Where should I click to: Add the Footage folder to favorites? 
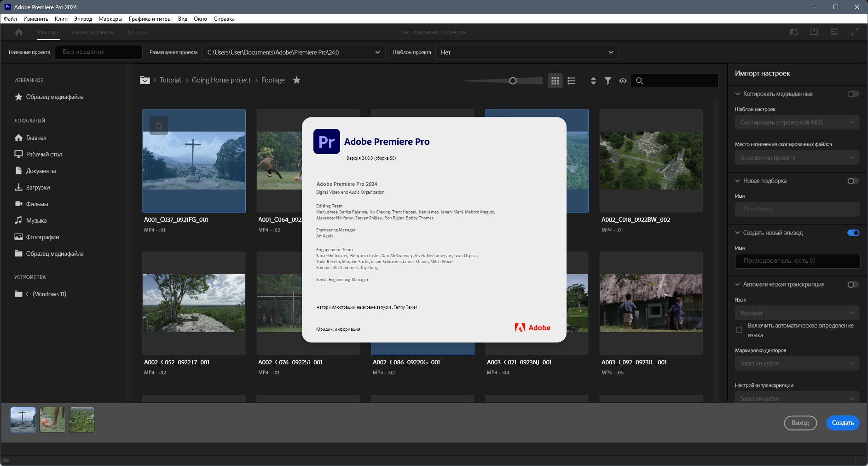coord(297,80)
